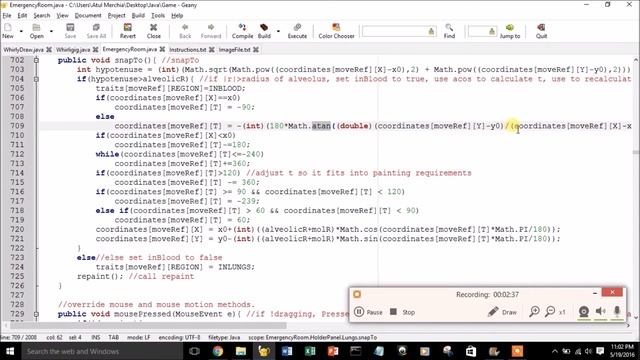Click the vertical scrollbar of the editor
The image size is (640, 360).
click(636, 188)
